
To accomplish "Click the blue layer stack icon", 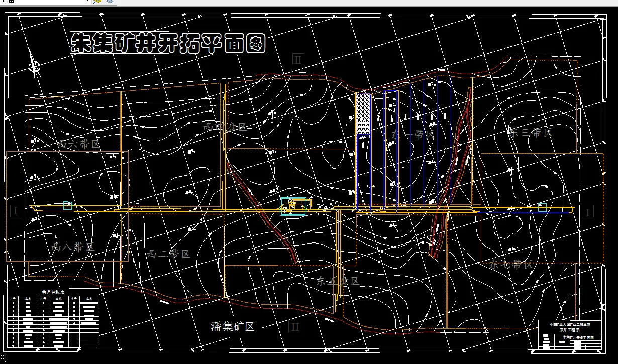I will (x=109, y=2).
